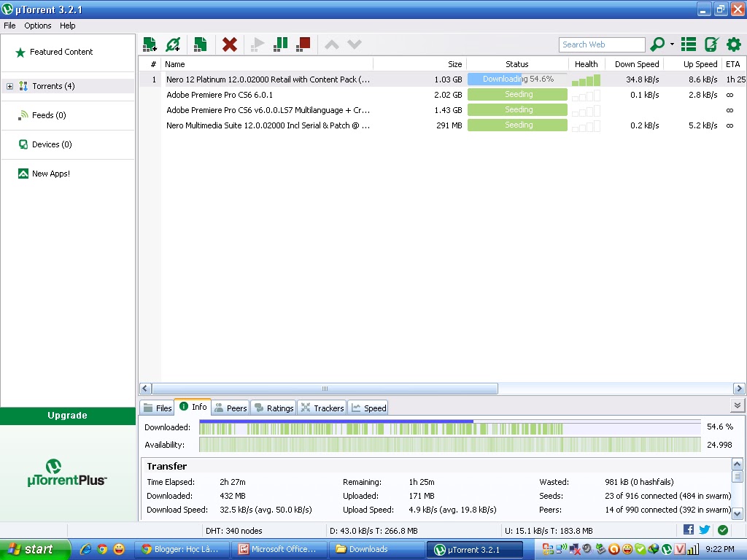Launch Internet Explorer from quick launch

pos(85,549)
